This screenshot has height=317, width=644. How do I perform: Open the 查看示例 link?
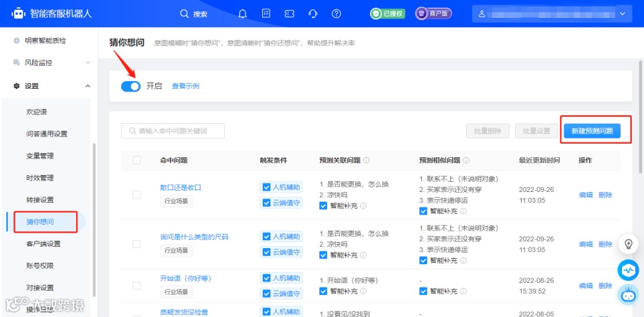pos(185,86)
